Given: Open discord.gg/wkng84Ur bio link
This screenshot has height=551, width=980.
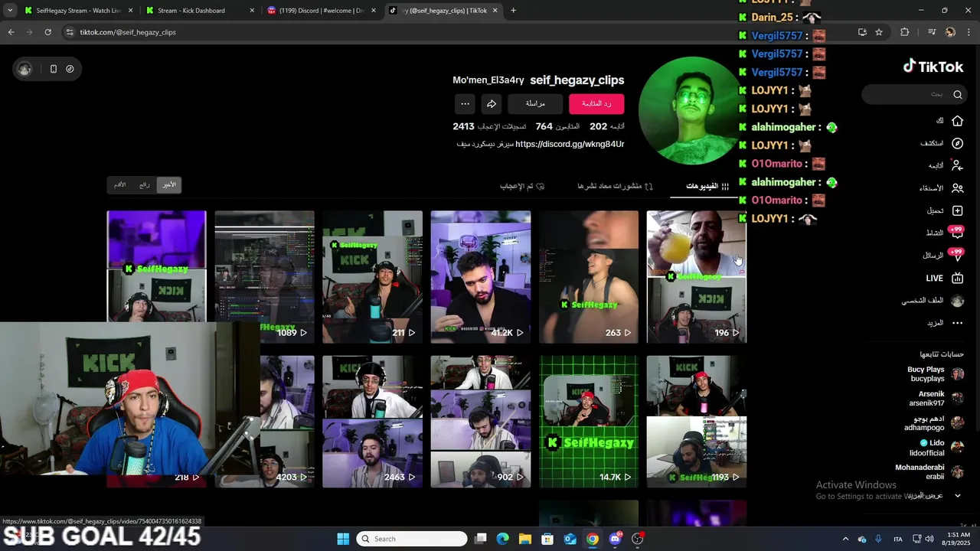Looking at the screenshot, I should [x=570, y=144].
